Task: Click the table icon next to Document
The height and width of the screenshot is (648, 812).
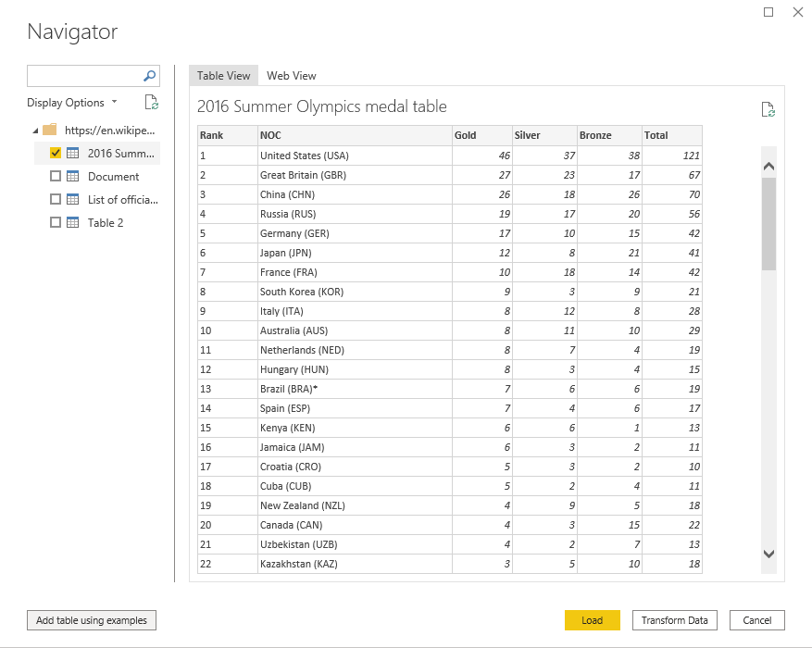Action: [73, 176]
